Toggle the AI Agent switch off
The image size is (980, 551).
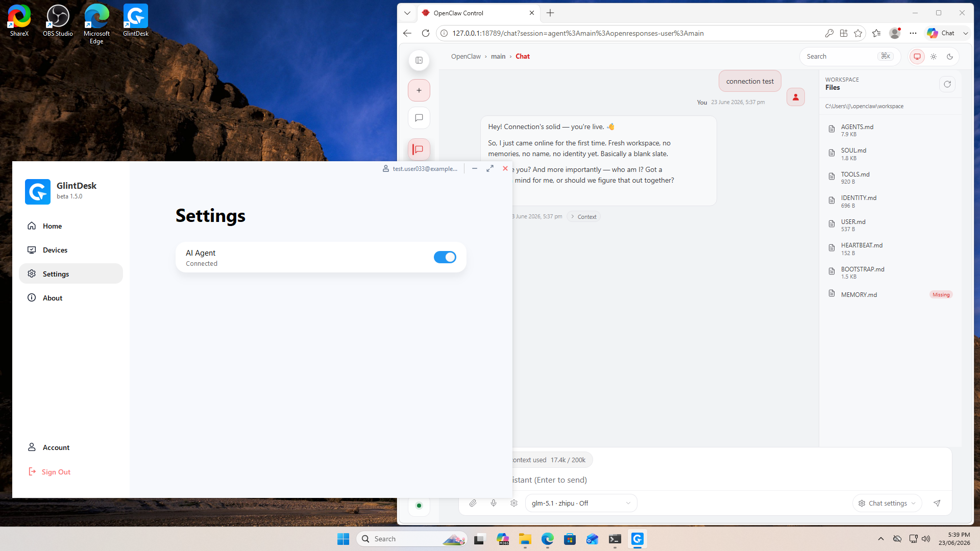pos(445,257)
